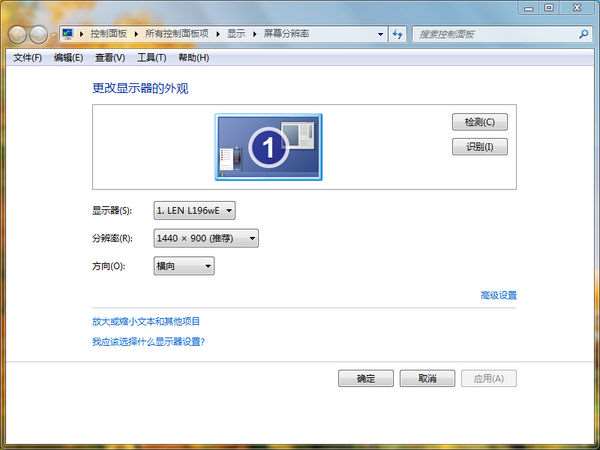The width and height of the screenshot is (600, 450).
Task: Expand the arrow after 显示 in breadcrumb
Action: tap(254, 34)
